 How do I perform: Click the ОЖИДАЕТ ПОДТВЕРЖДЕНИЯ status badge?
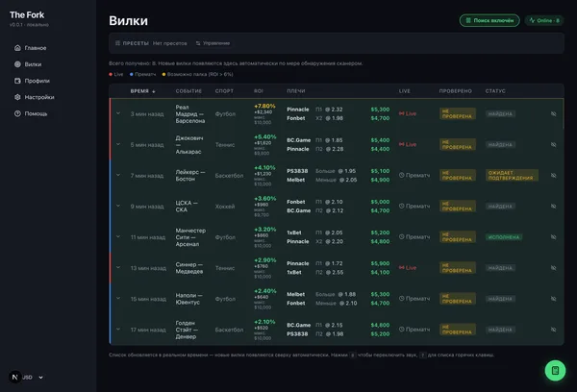pyautogui.click(x=512, y=176)
